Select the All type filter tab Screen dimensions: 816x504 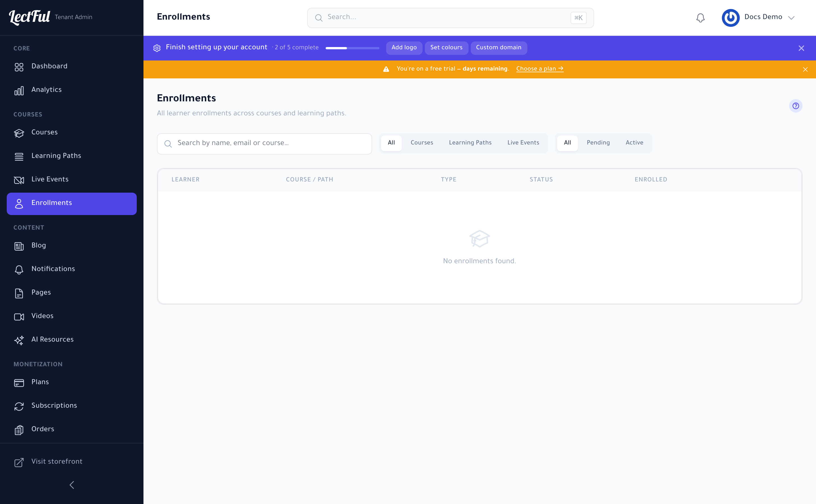(x=391, y=143)
